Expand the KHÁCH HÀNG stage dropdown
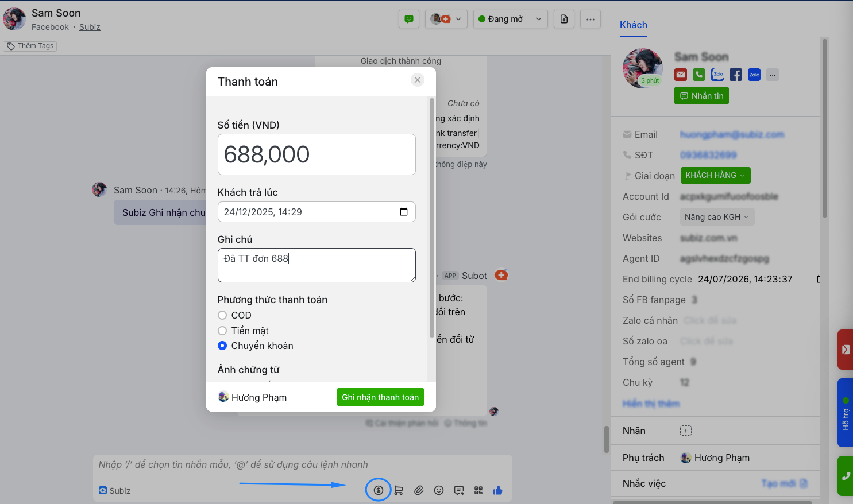Image resolution: width=853 pixels, height=504 pixels. coord(715,175)
